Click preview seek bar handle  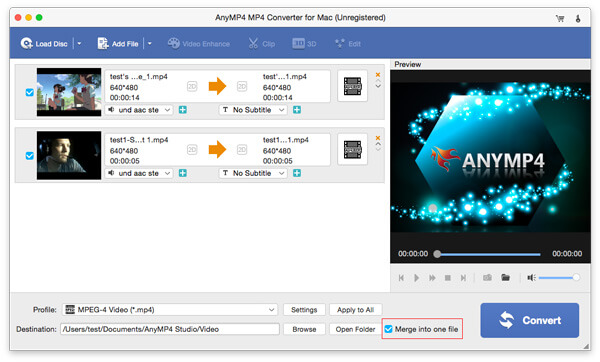point(437,254)
